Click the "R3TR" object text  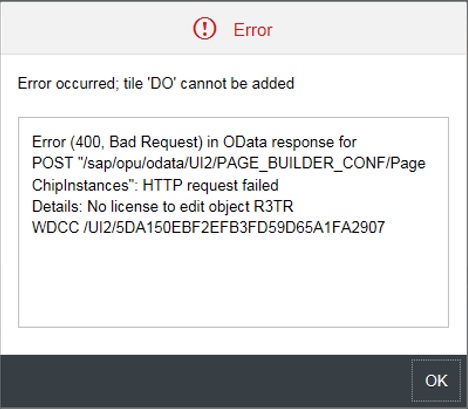pyautogui.click(x=274, y=206)
